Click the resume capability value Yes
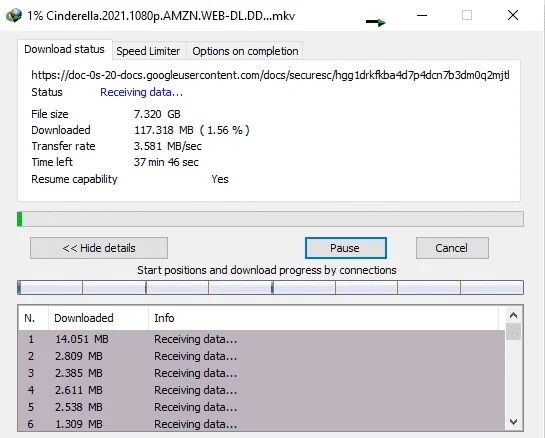The height and width of the screenshot is (438, 545). pos(220,179)
